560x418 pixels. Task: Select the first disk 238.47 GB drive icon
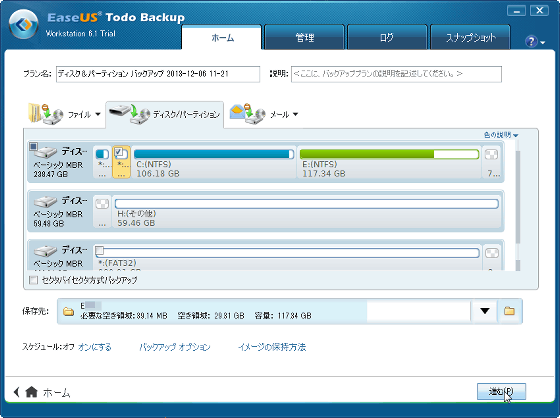click(x=45, y=152)
